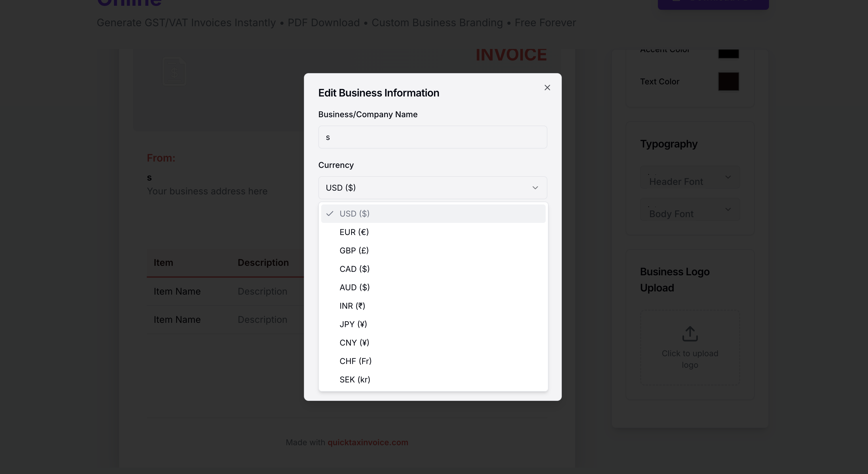868x474 pixels.
Task: Click 'Your business address here' text
Action: (207, 191)
